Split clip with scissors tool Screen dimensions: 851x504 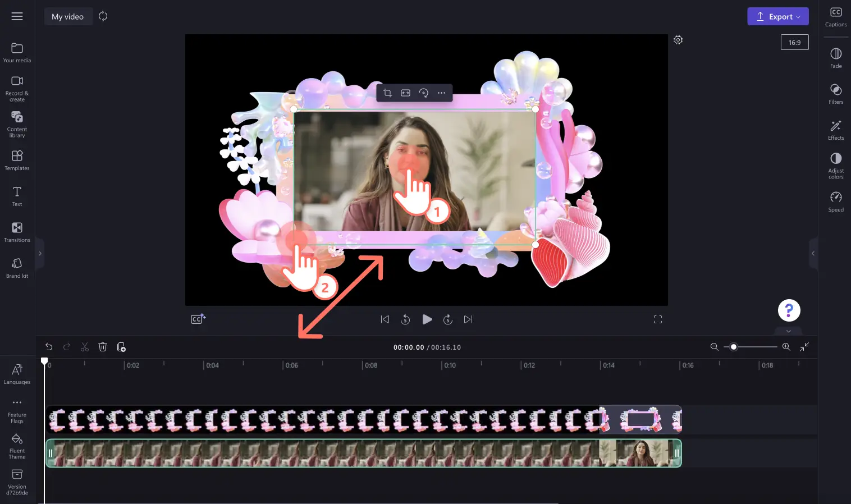[85, 347]
